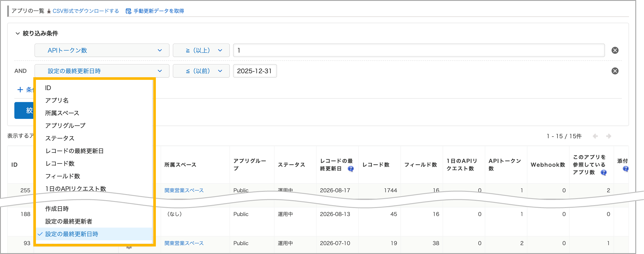644x254 pixels.
Task: Click ID cell 255
Action: click(x=25, y=190)
